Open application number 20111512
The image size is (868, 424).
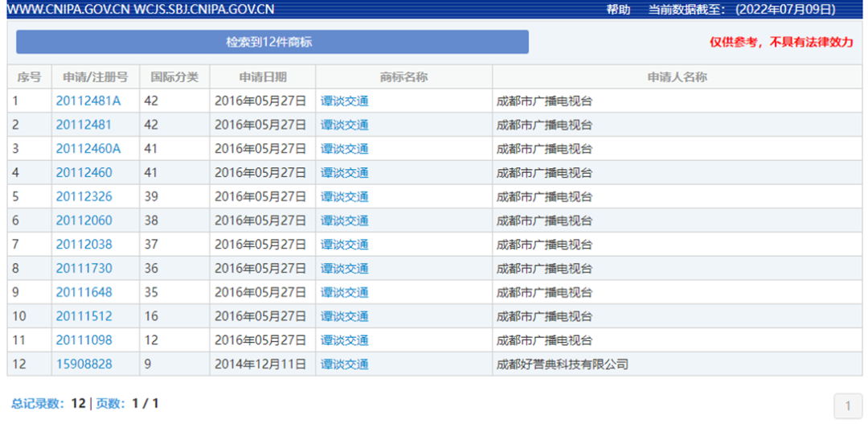(84, 316)
